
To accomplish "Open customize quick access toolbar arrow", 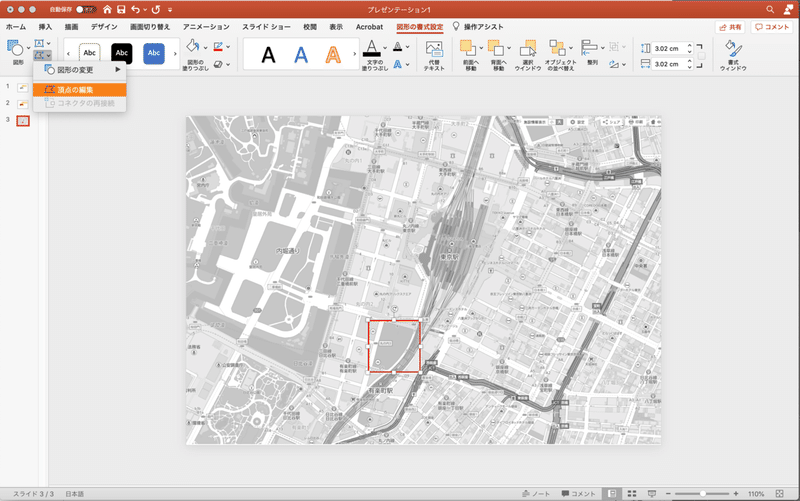I will click(x=170, y=10).
